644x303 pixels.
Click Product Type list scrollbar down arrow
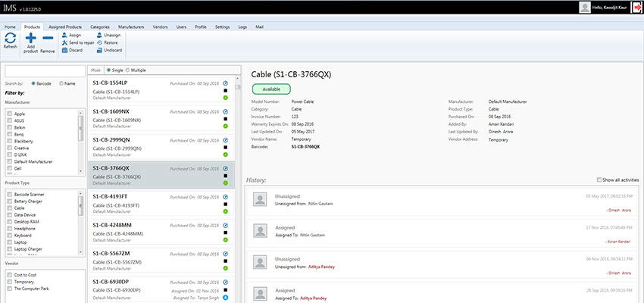tap(80, 251)
